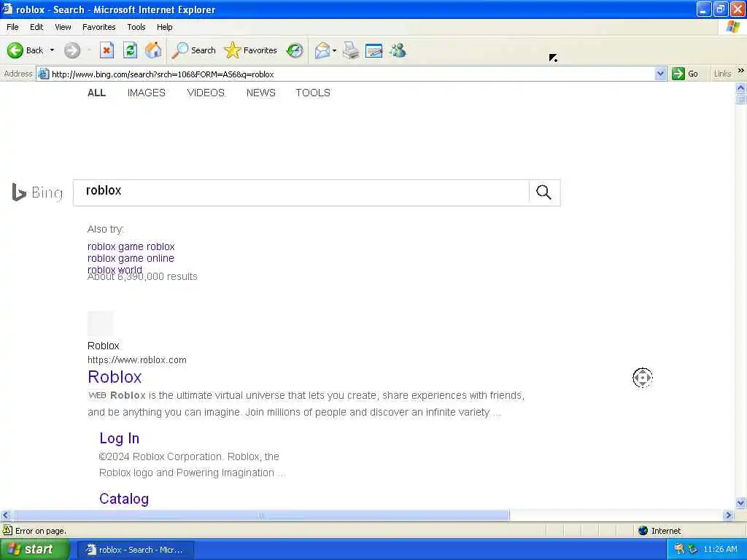Screen dimensions: 747x560
Task: Click the first system tray icon
Action: tap(680, 550)
